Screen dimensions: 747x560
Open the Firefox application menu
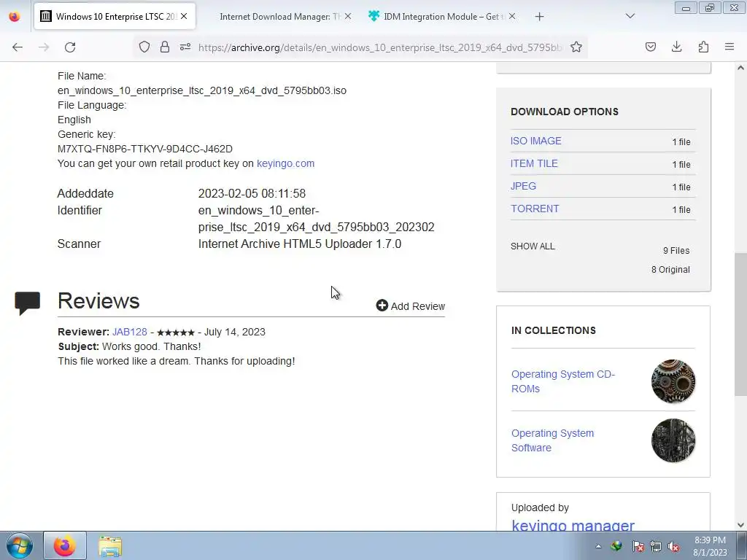[729, 47]
